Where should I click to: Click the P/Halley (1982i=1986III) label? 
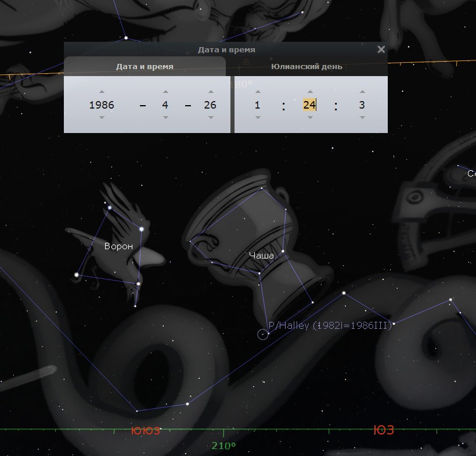(330, 326)
